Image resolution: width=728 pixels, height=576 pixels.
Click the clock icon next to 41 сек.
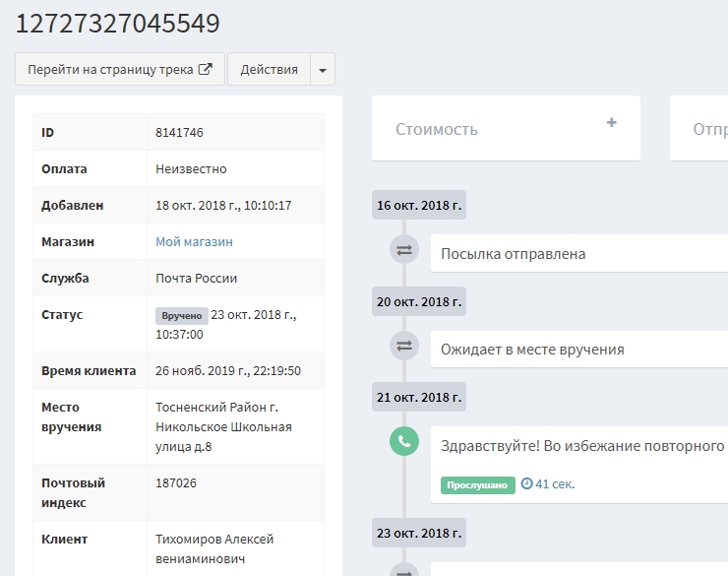(x=526, y=484)
